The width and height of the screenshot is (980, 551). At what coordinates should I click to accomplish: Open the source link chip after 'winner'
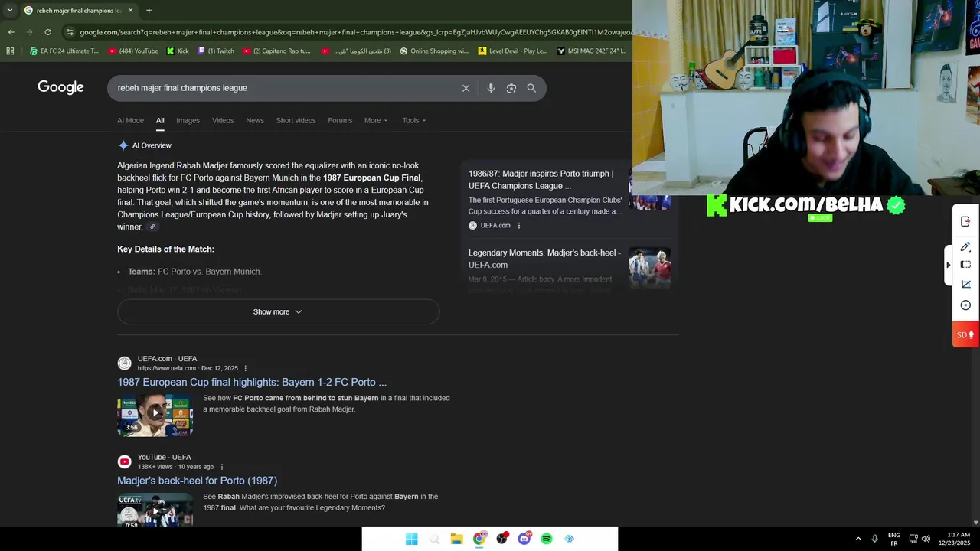pos(152,227)
